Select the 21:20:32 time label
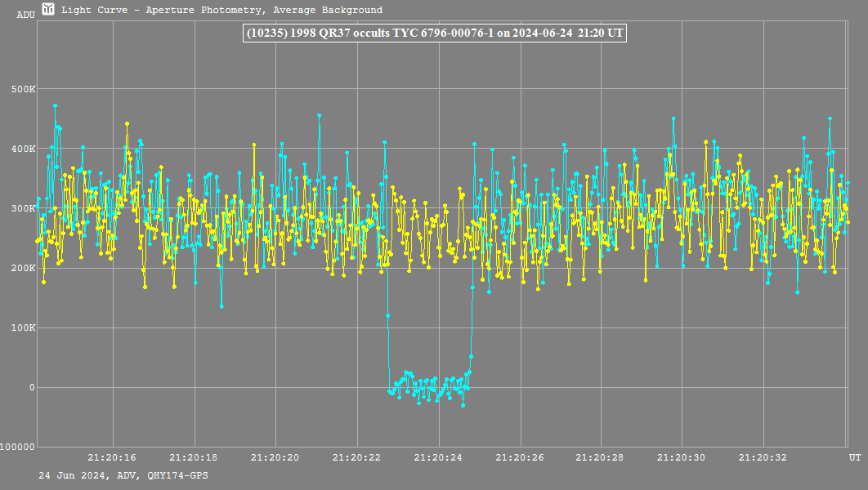The image size is (868, 490). (763, 458)
